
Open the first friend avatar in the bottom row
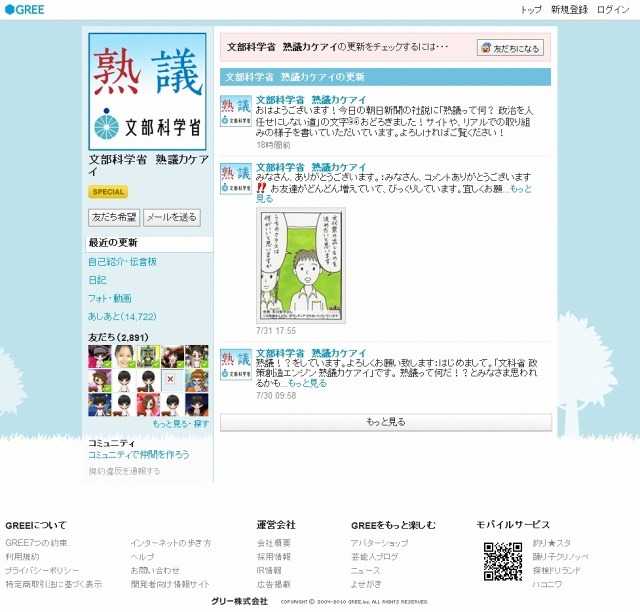click(x=100, y=405)
